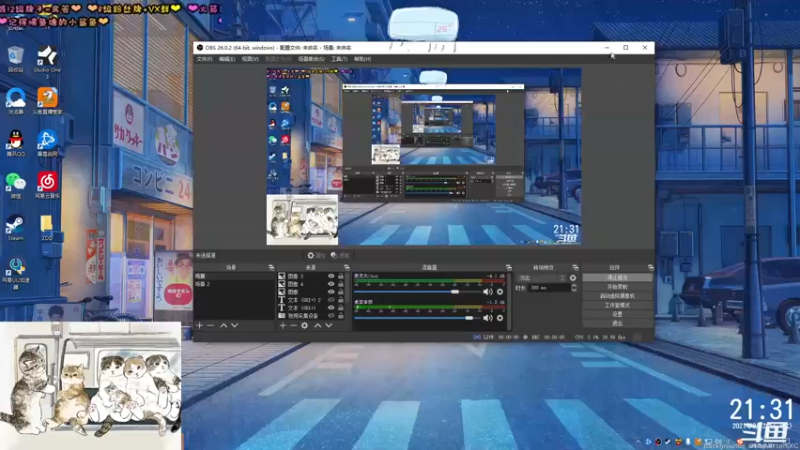Open the blue cloud browser desktop icon
Viewport: 800px width, 450px height.
click(16, 101)
